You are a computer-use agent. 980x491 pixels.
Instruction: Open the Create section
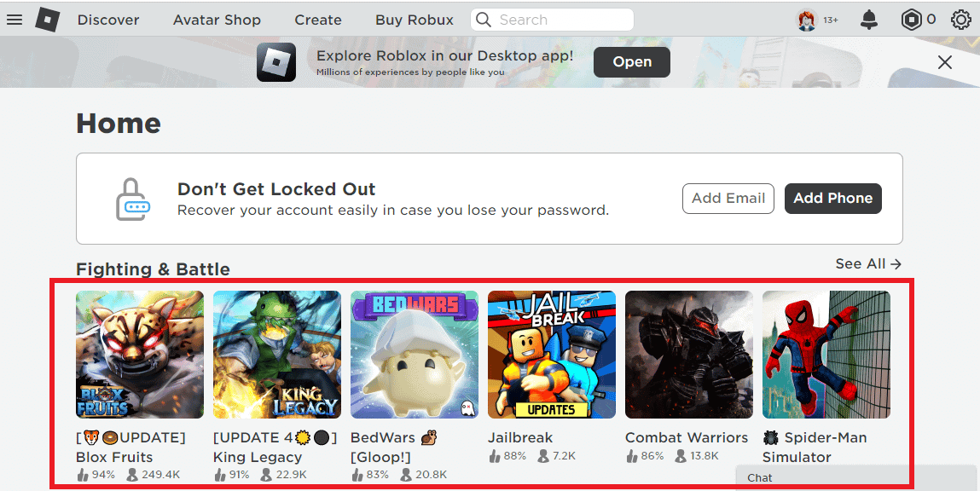(x=317, y=19)
